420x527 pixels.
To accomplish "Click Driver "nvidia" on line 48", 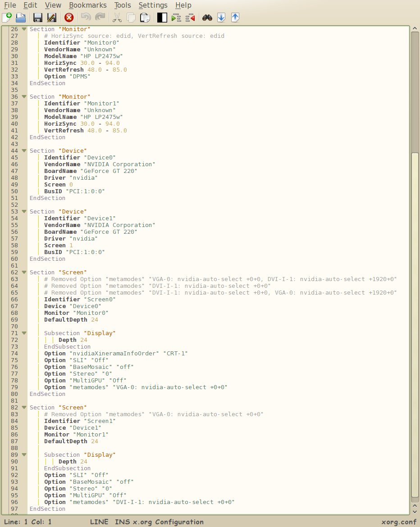I will coord(71,178).
